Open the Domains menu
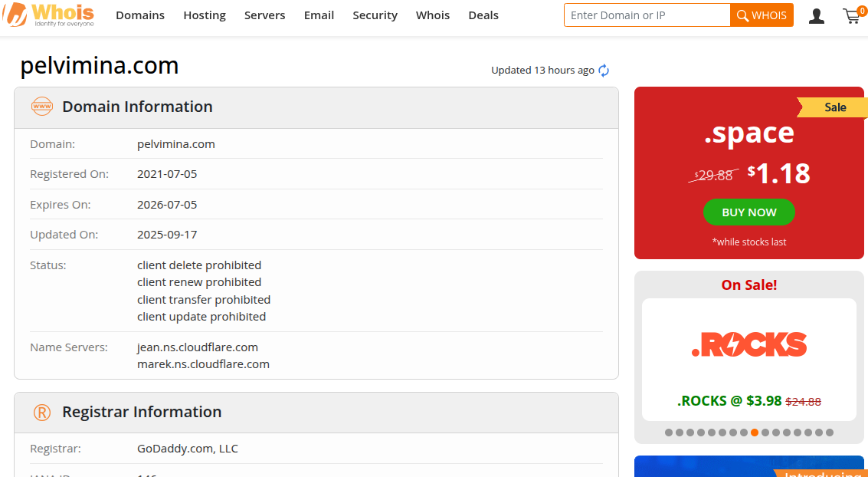 pos(140,15)
